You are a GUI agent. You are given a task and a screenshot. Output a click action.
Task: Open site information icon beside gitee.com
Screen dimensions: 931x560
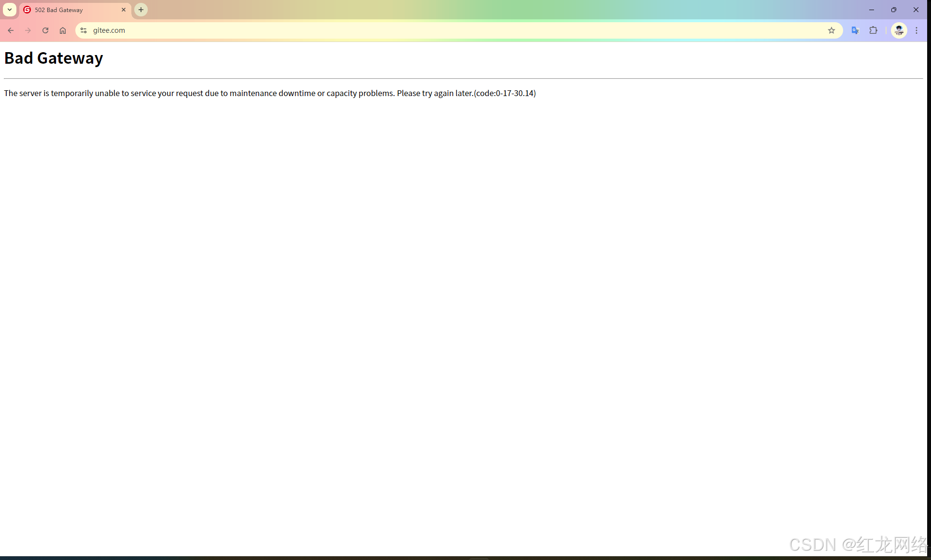tap(84, 30)
